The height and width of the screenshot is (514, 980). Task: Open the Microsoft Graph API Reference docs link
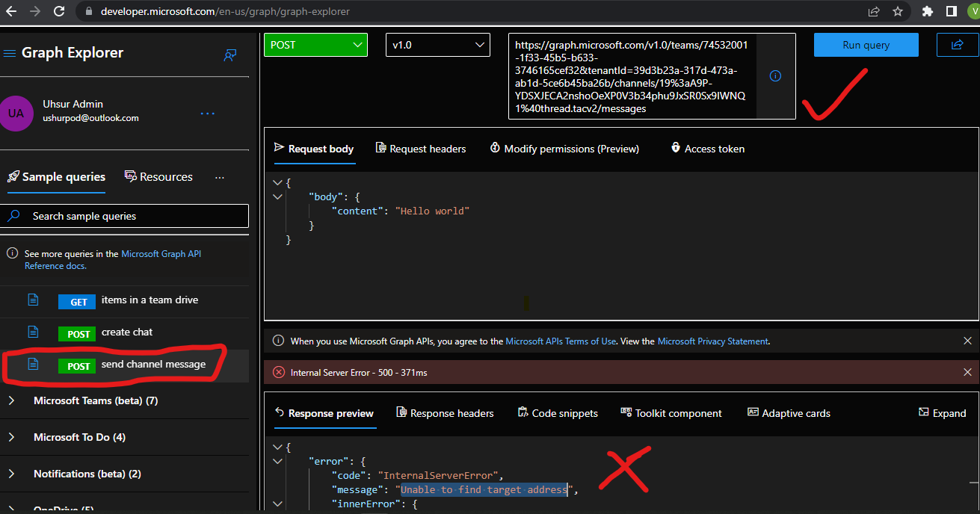(x=113, y=260)
